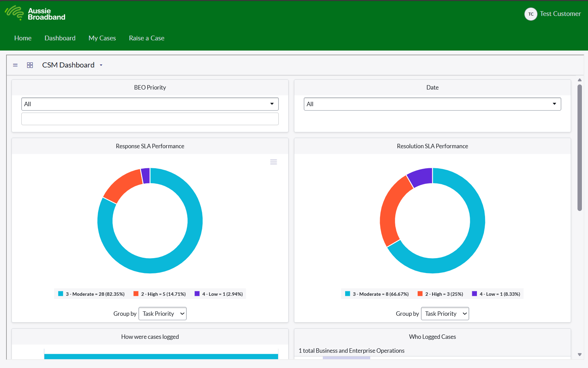Open the Task Priority dropdown under Resolution SLA Performance
The width and height of the screenshot is (588, 368).
pyautogui.click(x=445, y=313)
